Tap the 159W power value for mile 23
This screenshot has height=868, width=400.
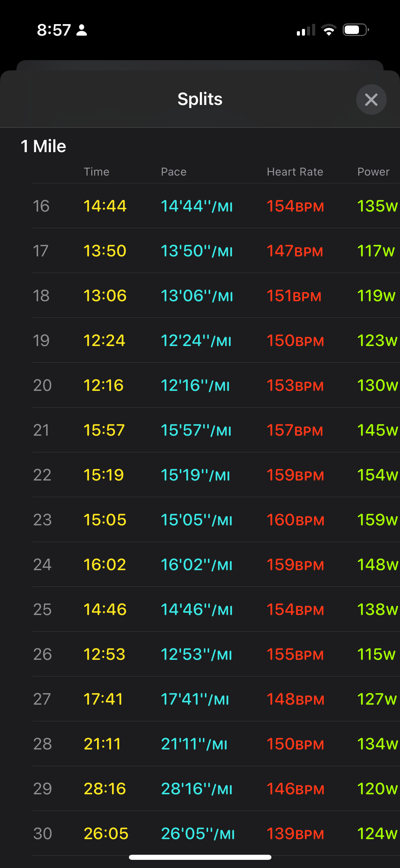click(x=377, y=520)
